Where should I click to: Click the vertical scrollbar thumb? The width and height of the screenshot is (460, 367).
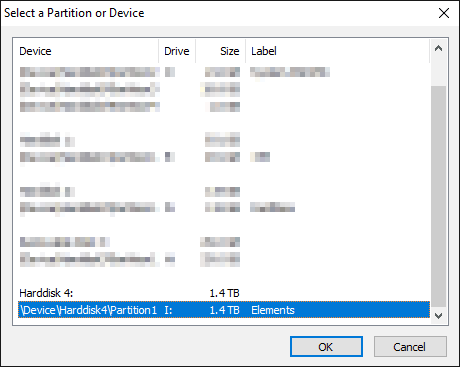pyautogui.click(x=439, y=197)
